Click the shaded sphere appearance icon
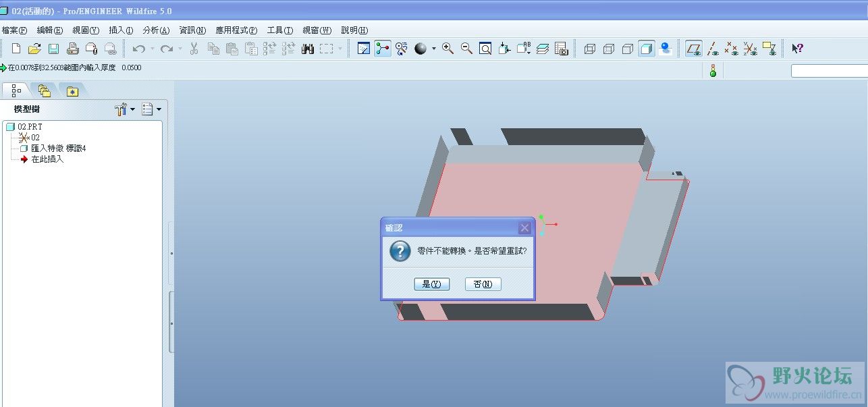The height and width of the screenshot is (407, 868). (421, 49)
